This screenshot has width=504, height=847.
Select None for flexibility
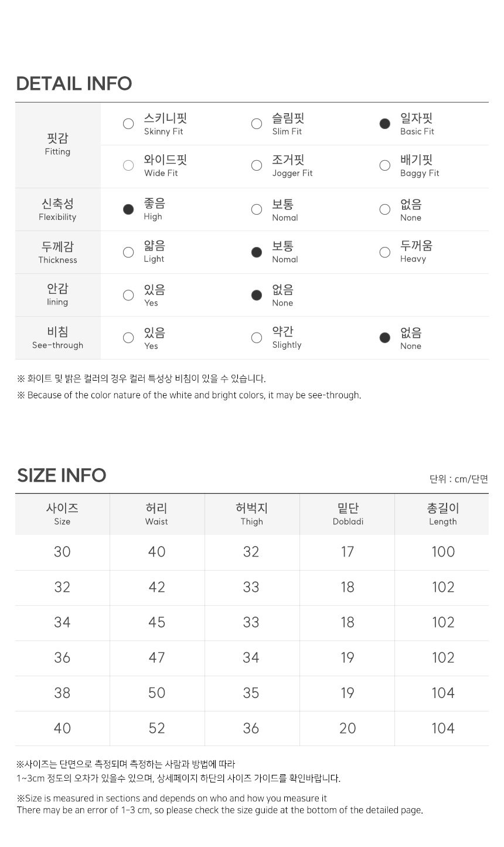point(384,209)
